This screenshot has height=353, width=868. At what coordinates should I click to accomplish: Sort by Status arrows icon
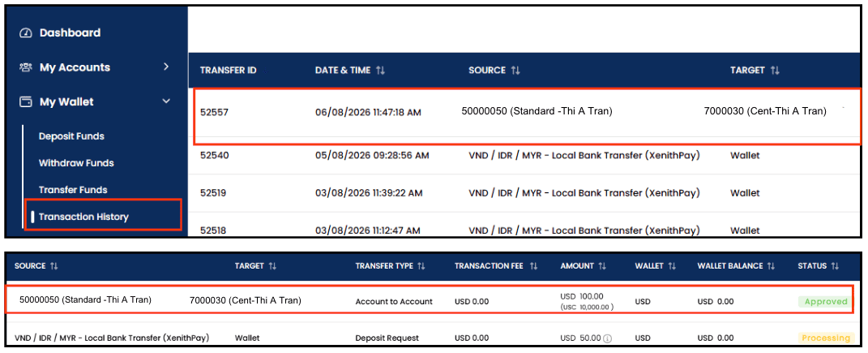836,266
